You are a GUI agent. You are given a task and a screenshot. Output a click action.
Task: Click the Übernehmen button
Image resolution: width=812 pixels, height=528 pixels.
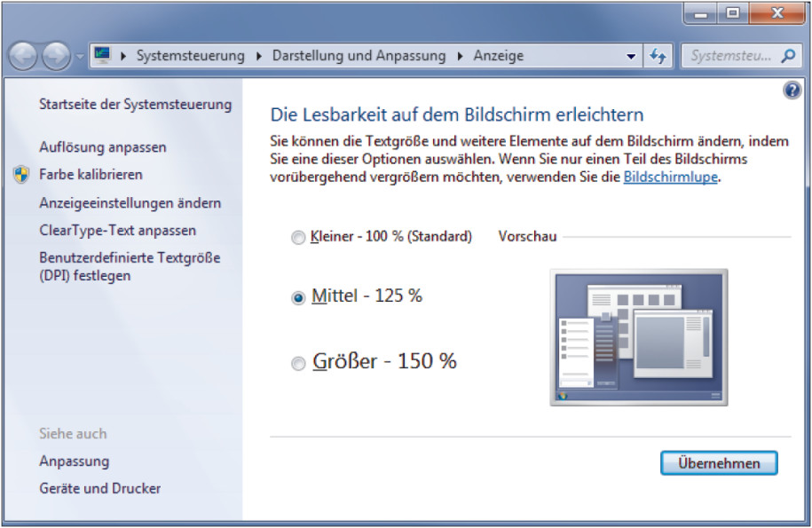tap(719, 463)
